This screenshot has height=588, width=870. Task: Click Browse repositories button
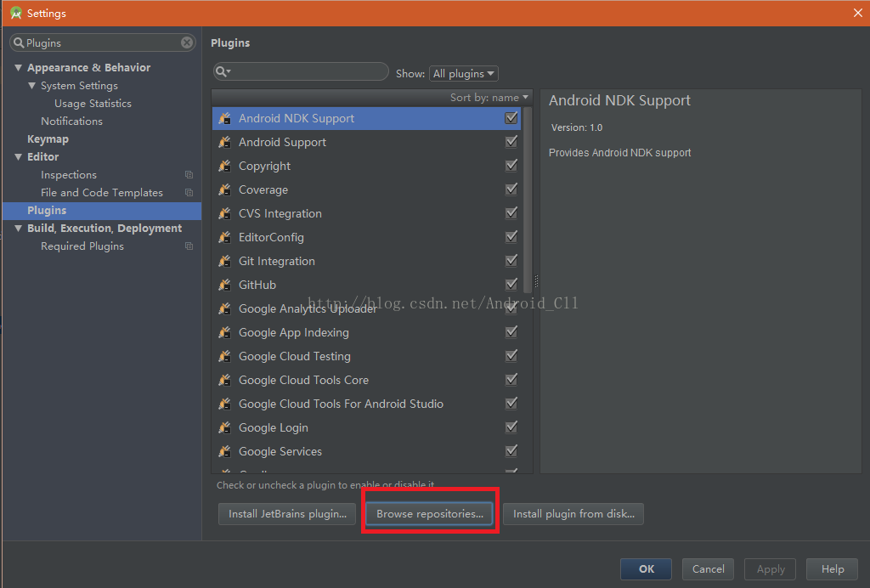click(430, 514)
